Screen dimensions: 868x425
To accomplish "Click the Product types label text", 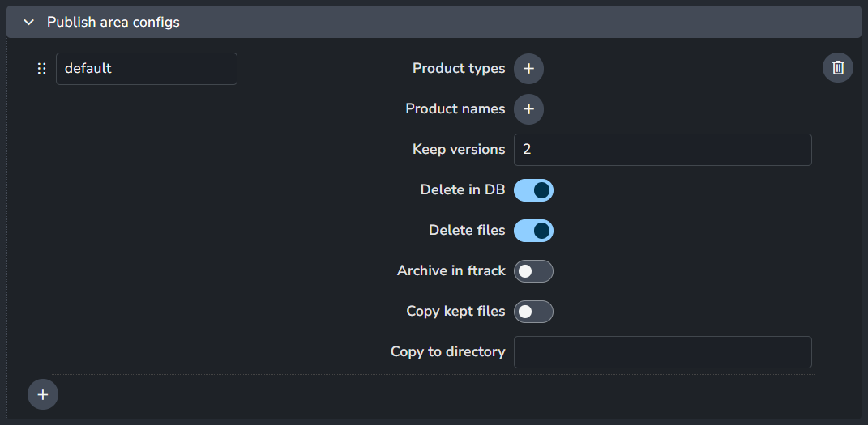I will point(458,69).
